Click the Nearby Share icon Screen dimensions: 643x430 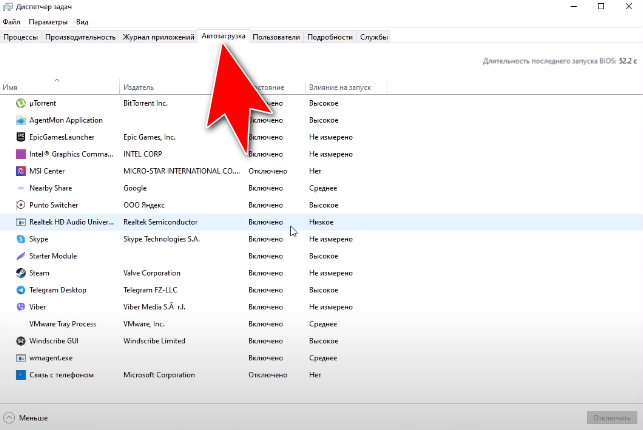click(x=21, y=188)
